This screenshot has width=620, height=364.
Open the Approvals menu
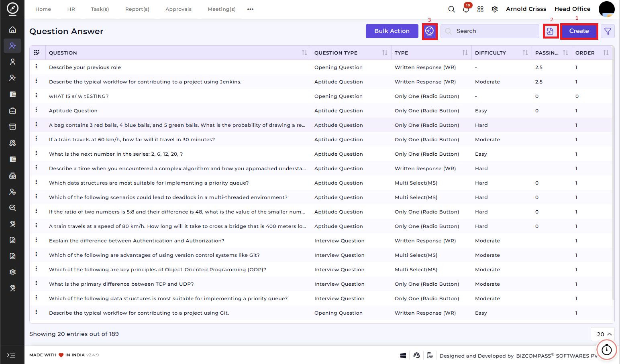[179, 9]
